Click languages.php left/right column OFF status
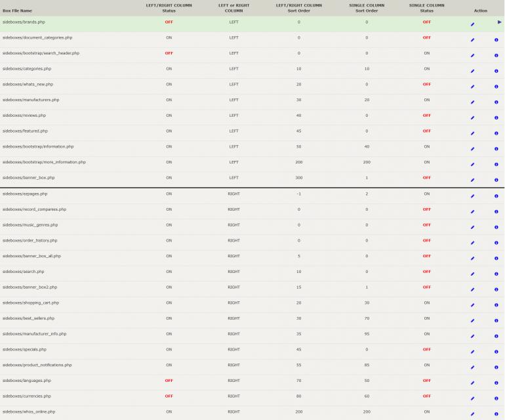505x420 pixels. click(169, 381)
